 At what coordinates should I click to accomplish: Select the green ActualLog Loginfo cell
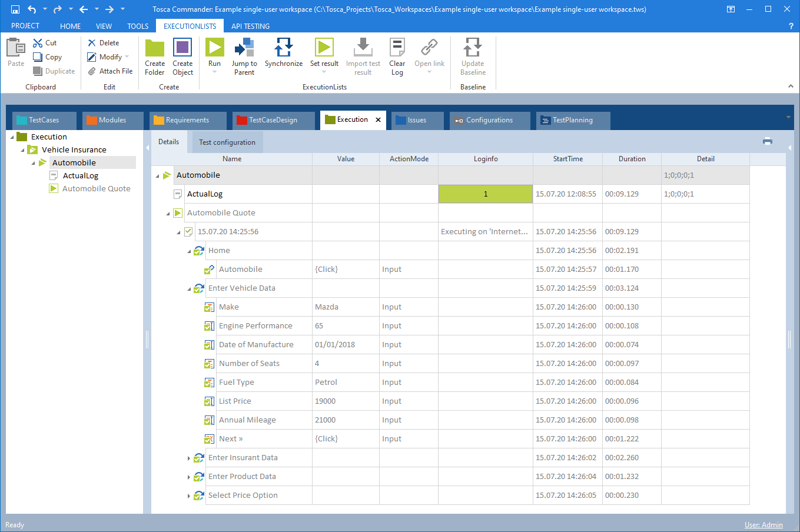pyautogui.click(x=485, y=194)
